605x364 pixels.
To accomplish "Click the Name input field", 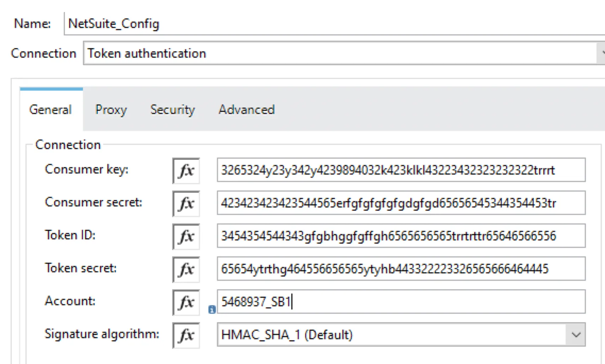I will point(334,23).
